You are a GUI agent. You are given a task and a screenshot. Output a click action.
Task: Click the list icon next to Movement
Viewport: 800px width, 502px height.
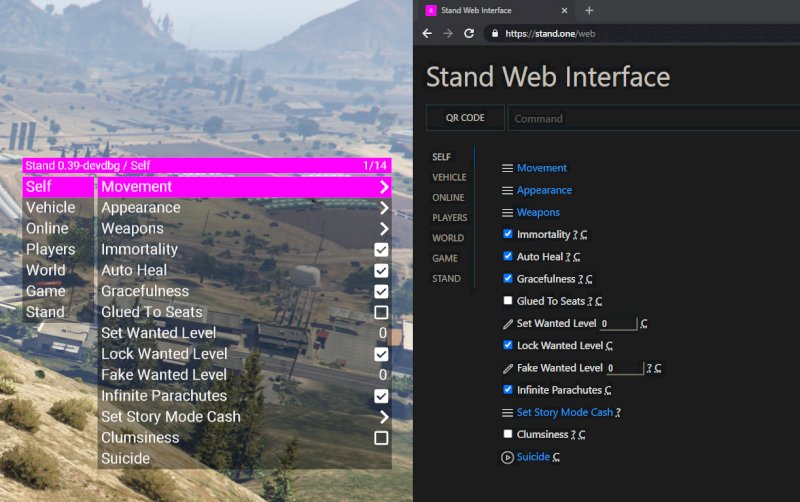(507, 168)
